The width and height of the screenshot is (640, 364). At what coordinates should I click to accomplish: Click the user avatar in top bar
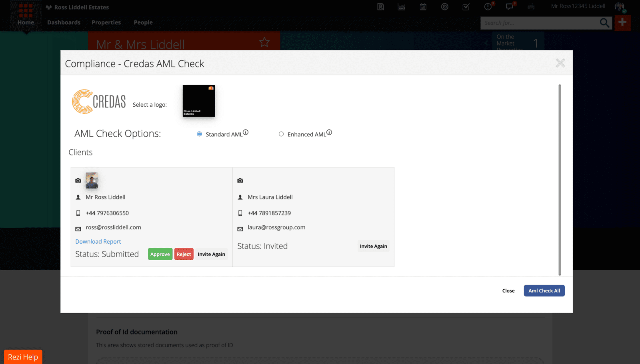pyautogui.click(x=620, y=7)
